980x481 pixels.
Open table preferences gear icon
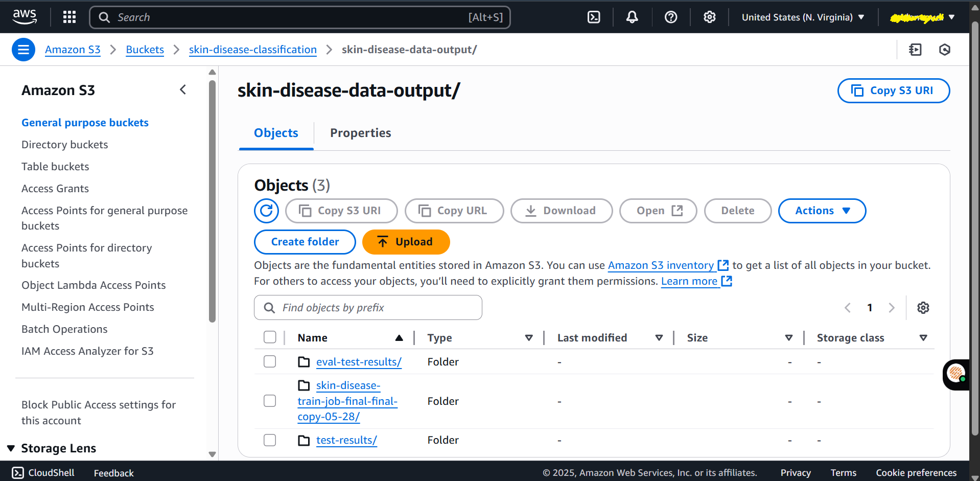click(923, 308)
